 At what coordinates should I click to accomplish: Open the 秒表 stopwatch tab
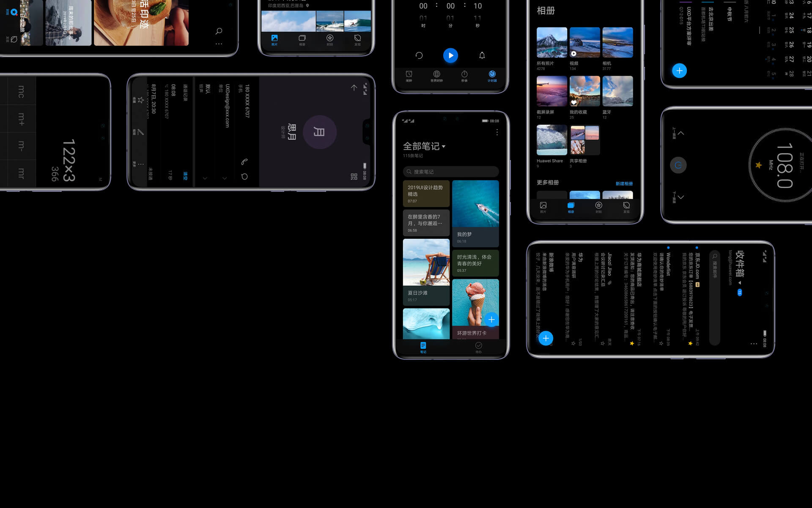(x=464, y=76)
